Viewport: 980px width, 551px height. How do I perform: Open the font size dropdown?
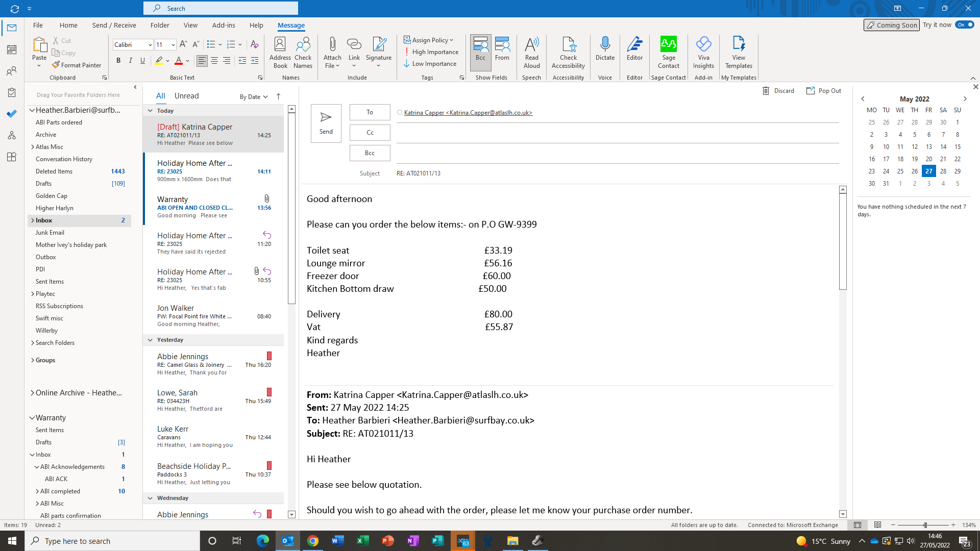click(173, 45)
